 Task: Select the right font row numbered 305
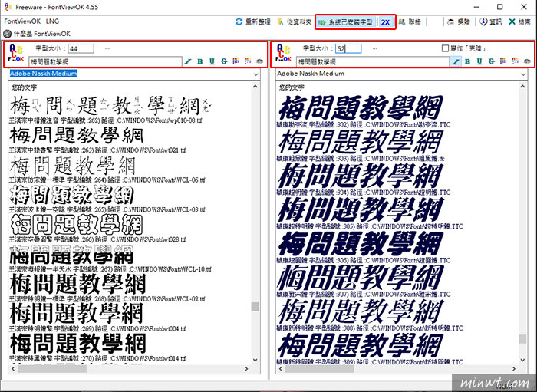370,213
